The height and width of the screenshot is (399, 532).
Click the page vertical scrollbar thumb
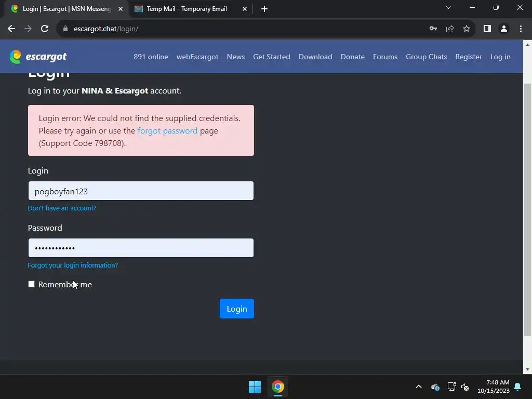(x=527, y=210)
